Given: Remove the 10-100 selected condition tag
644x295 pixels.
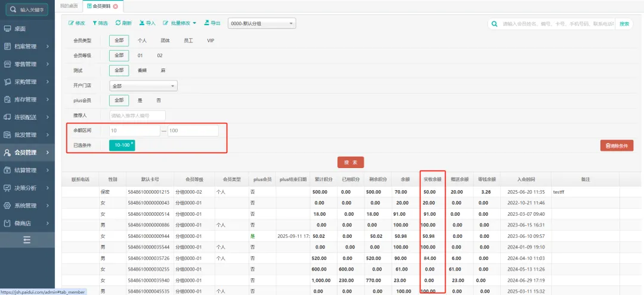Looking at the screenshot, I should pyautogui.click(x=132, y=142).
